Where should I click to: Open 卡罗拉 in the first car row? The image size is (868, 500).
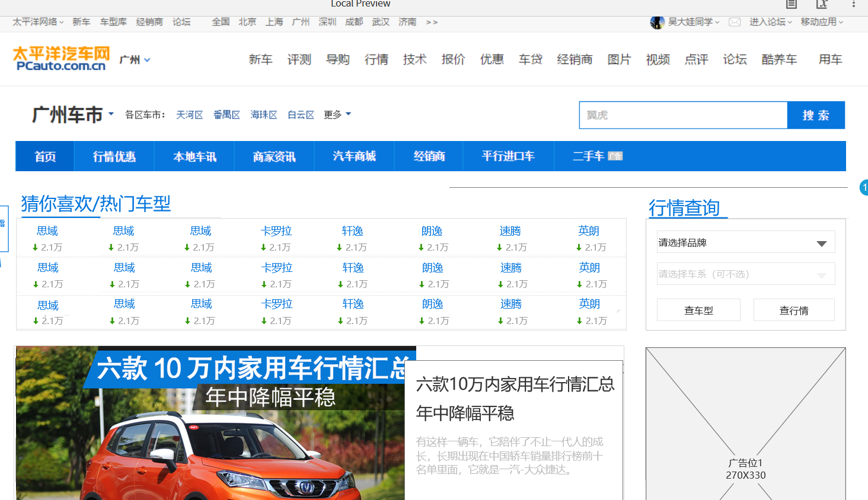coord(276,231)
